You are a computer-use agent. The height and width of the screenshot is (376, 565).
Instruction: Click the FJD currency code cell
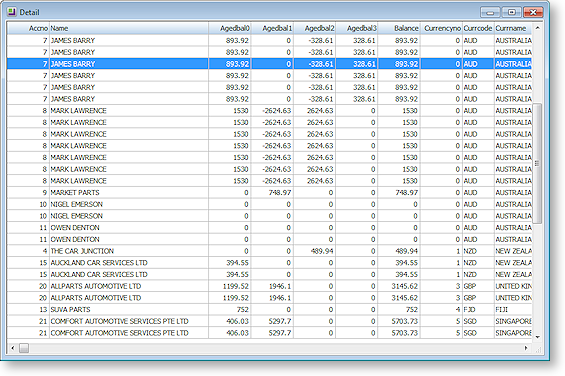(x=478, y=309)
